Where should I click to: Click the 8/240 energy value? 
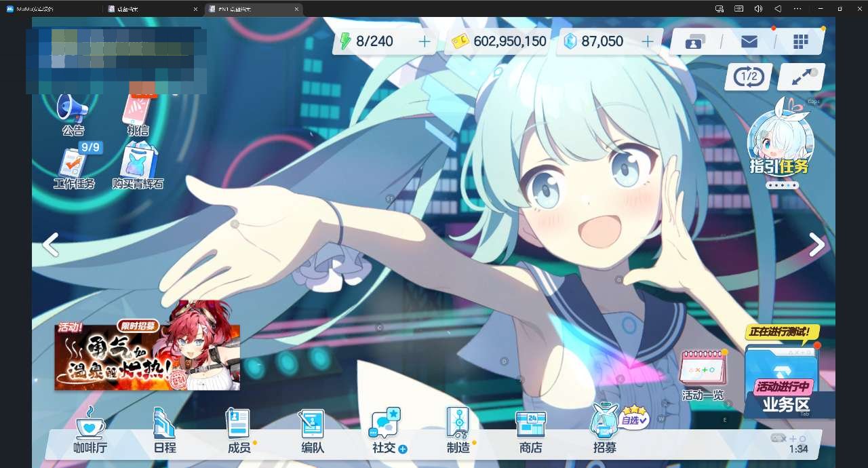coord(374,42)
